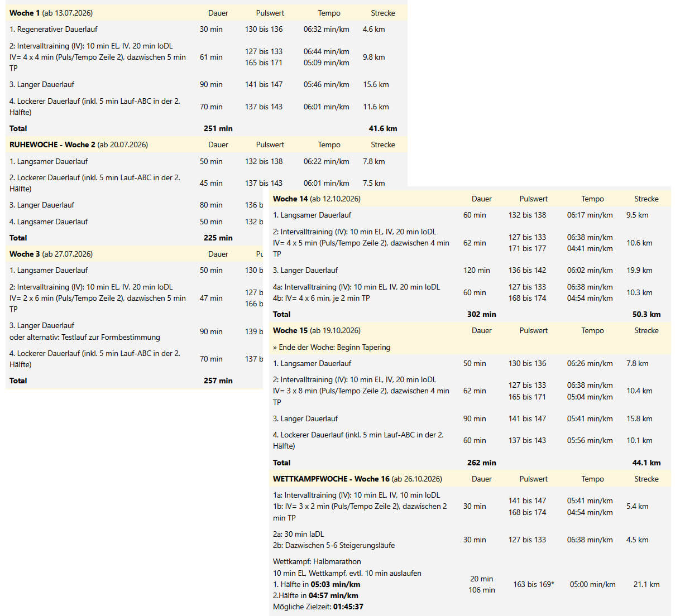This screenshot has height=616, width=680.
Task: Select the Woche 14 total 50.3 km
Action: pos(647,314)
